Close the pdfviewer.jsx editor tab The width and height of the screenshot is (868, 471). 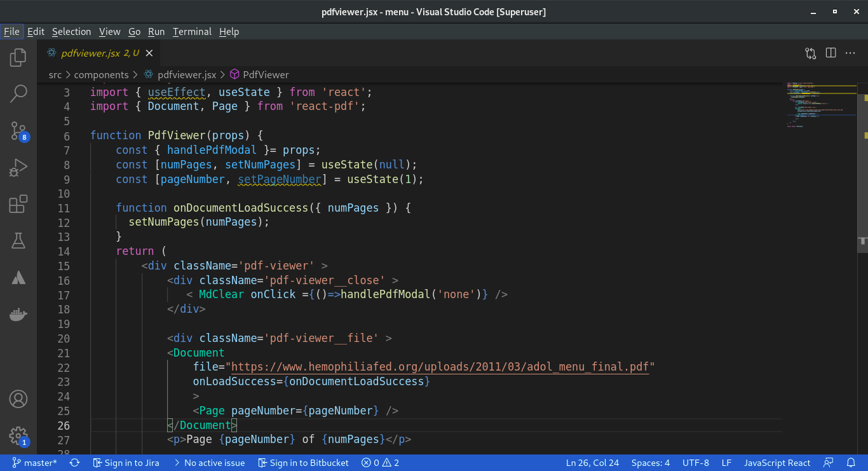coord(149,53)
